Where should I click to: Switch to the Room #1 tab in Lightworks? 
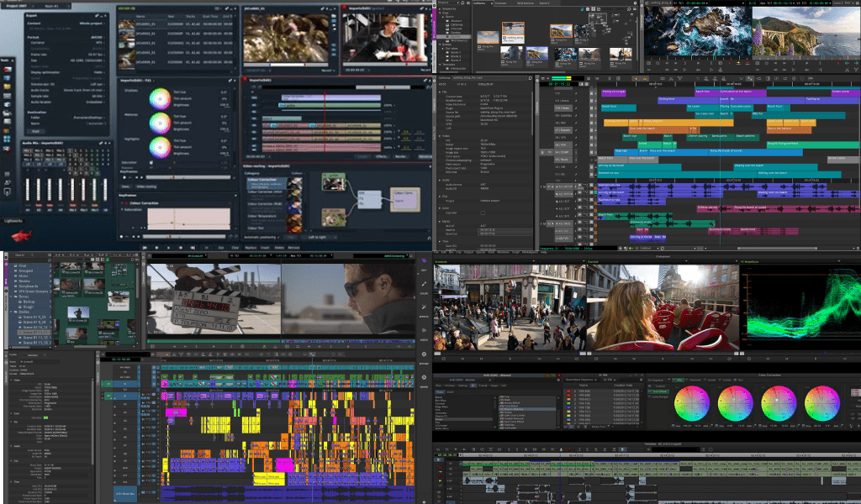51,6
